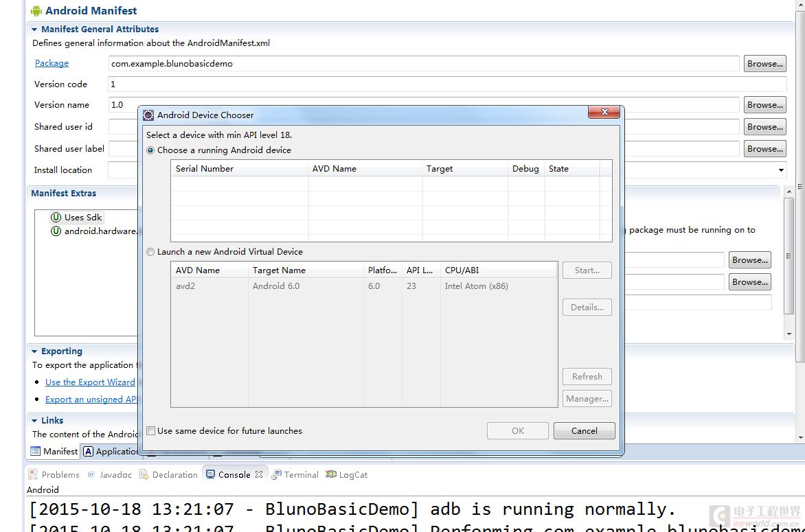Screen dimensions: 805x532
Task: Click the Manifest tab icon
Action: tap(35, 452)
